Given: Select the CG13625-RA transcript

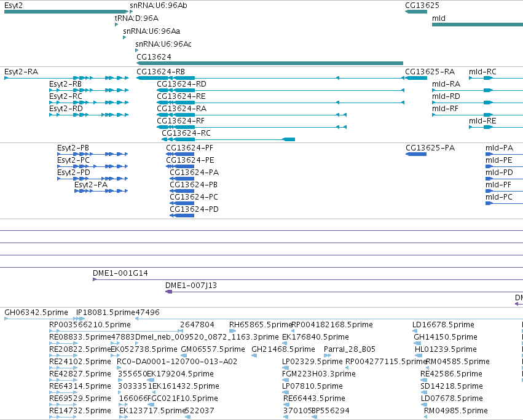Looking at the screenshot, I should 416,78.
